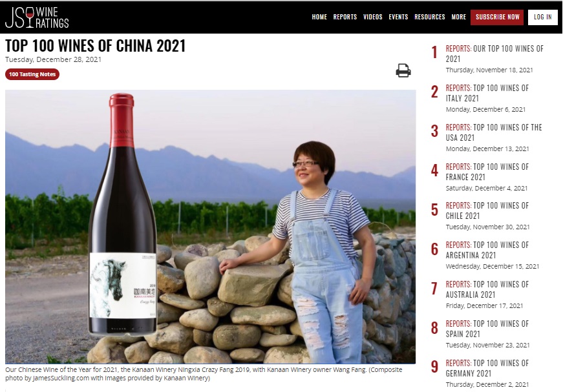
Task: Open Our Top 100 Wines of 2021 report
Action: [494, 54]
